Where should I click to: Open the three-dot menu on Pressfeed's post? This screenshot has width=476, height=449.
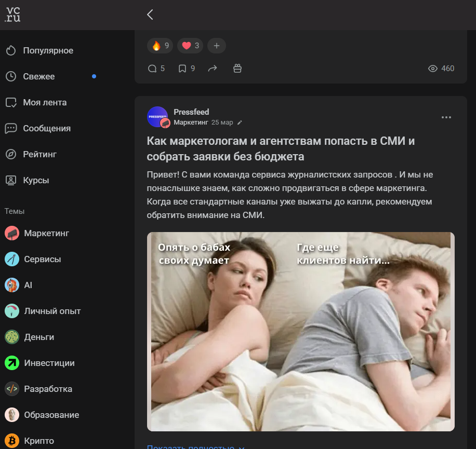(x=446, y=117)
